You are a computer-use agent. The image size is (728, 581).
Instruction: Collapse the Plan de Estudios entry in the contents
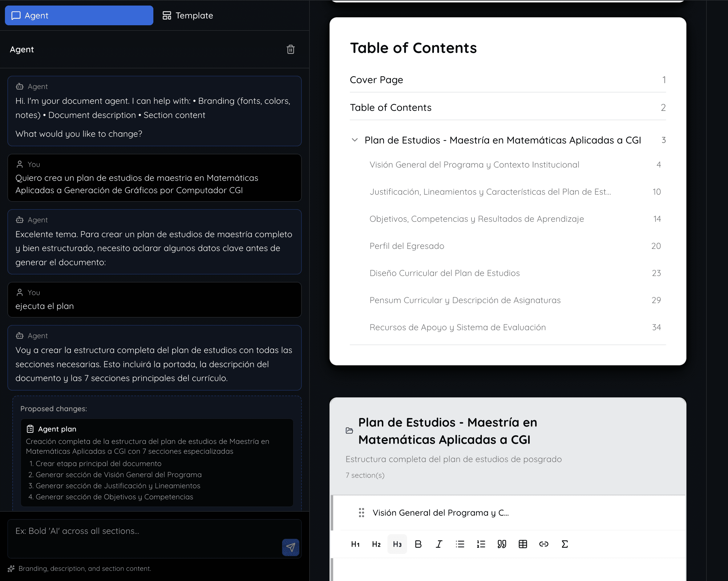point(354,140)
